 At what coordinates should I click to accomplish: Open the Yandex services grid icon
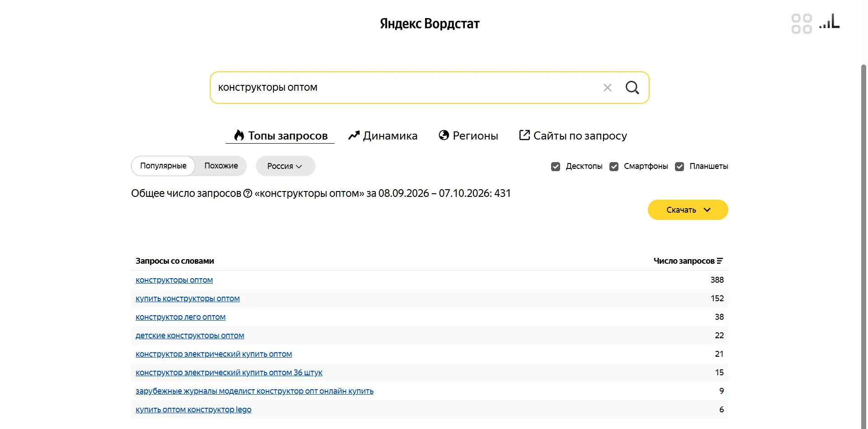click(802, 23)
